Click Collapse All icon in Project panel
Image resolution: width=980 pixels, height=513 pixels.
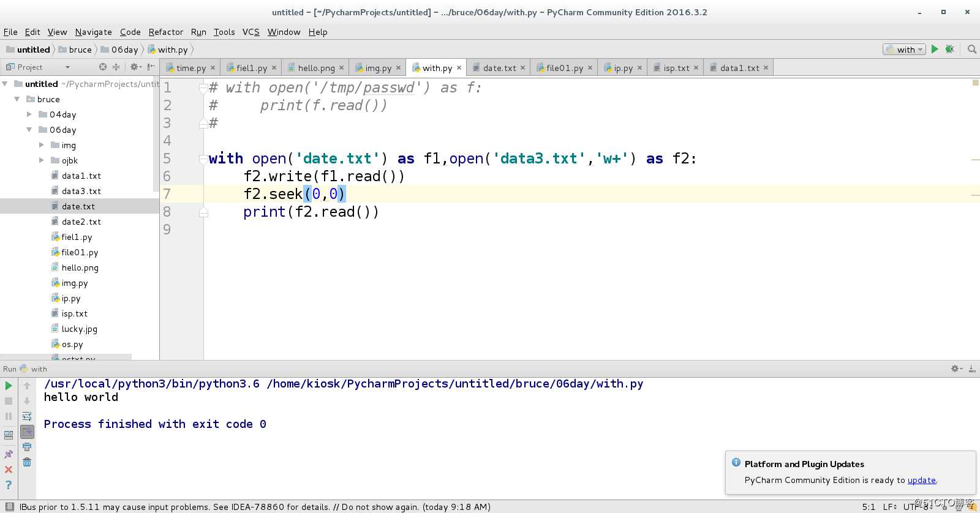[x=116, y=67]
